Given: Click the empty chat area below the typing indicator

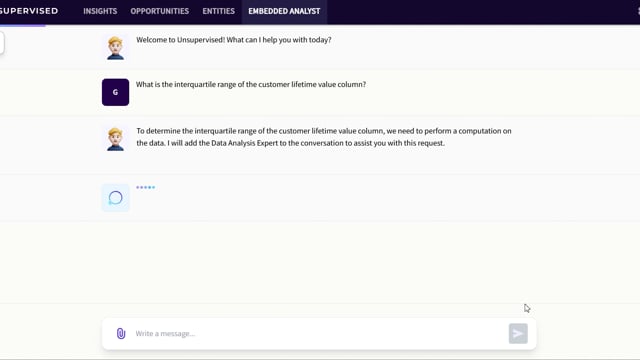Looking at the screenshot, I should (x=320, y=261).
